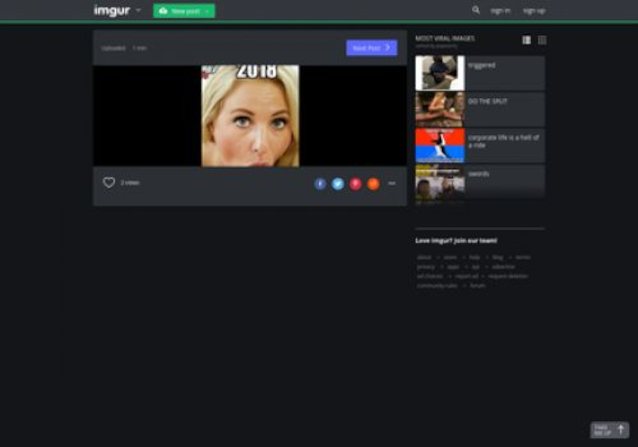The height and width of the screenshot is (447, 638).
Task: Go to Next Post
Action: [371, 48]
